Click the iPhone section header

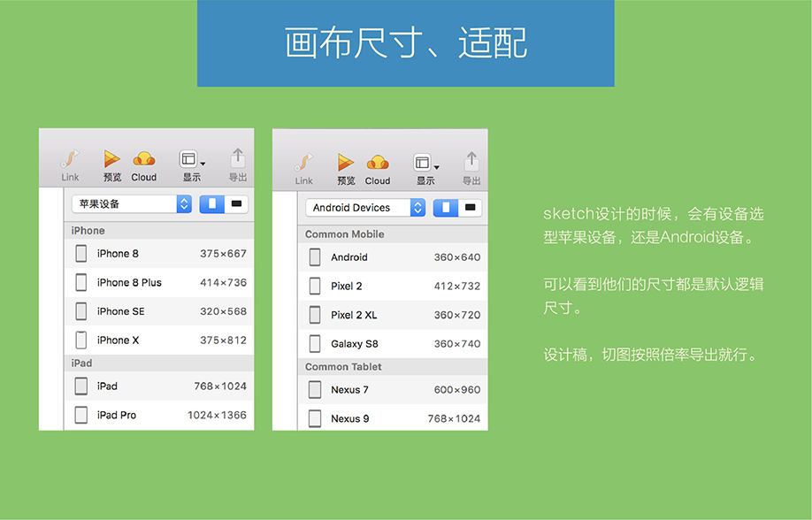(x=159, y=231)
